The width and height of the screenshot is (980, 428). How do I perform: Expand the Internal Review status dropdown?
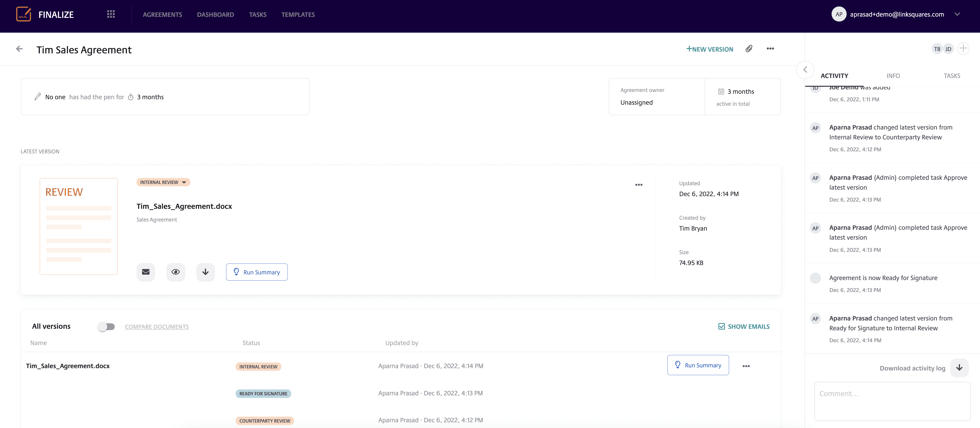pyautogui.click(x=163, y=182)
